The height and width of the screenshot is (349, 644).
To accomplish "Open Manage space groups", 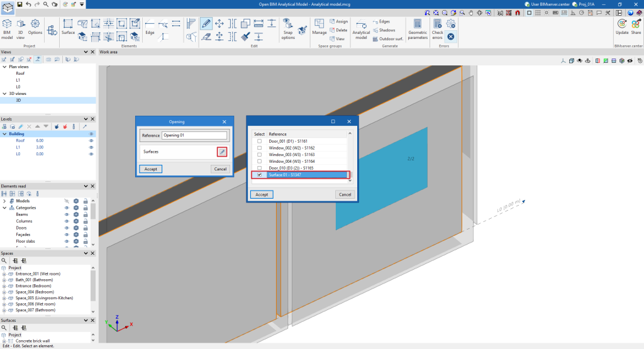I will [319, 27].
